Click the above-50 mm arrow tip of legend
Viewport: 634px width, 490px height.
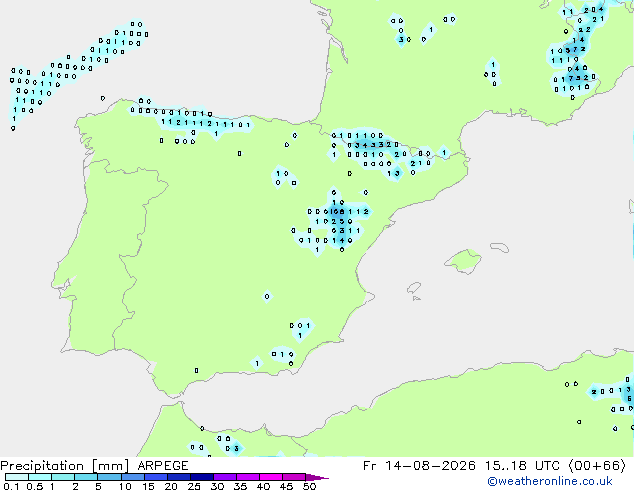click(x=317, y=477)
